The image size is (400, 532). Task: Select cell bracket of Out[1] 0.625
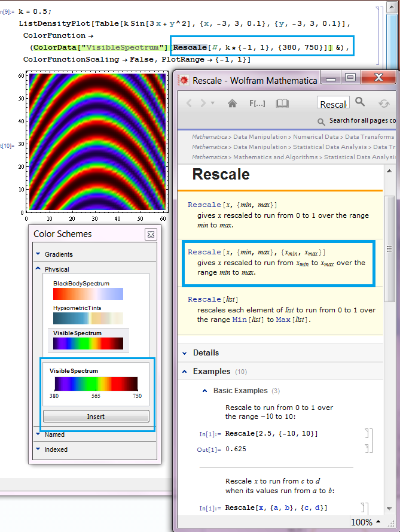(x=367, y=449)
